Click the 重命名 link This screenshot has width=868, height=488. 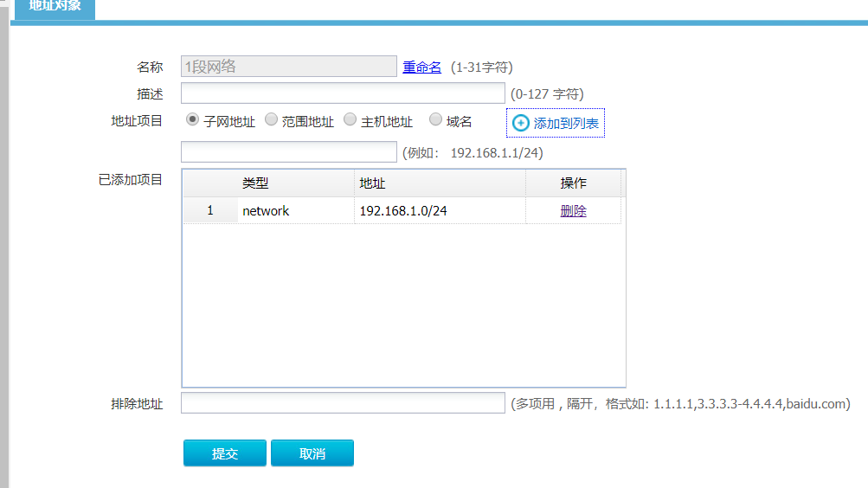pos(421,67)
